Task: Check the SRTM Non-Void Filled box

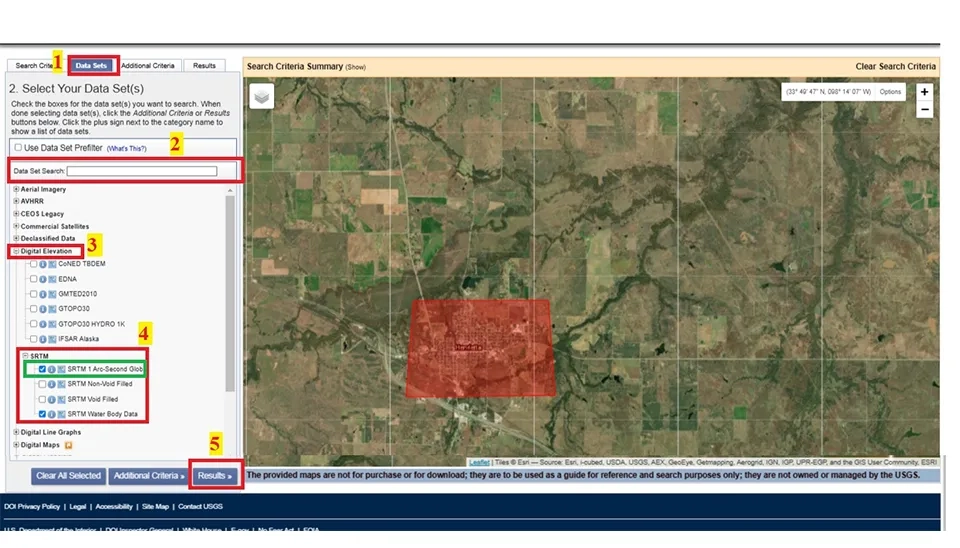Action: 42,385
